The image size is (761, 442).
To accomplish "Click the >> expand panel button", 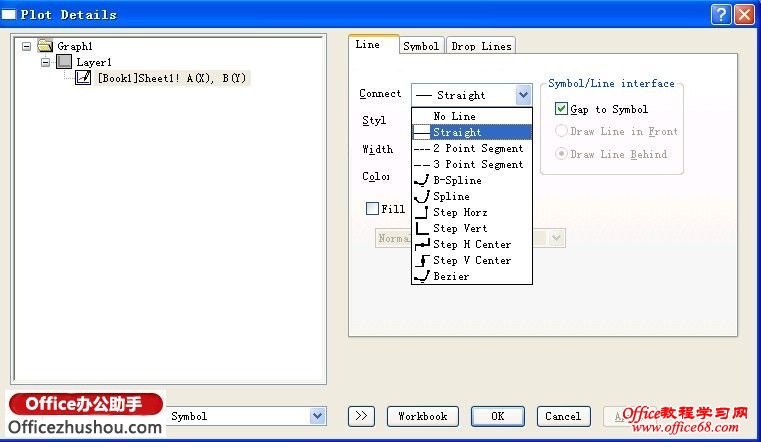I will (361, 416).
